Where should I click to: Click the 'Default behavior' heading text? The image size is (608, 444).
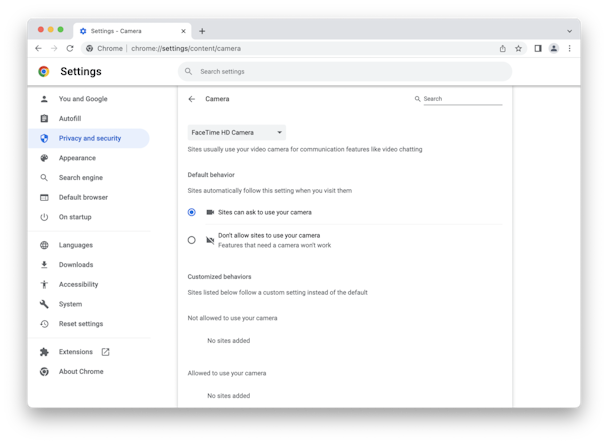pos(211,175)
